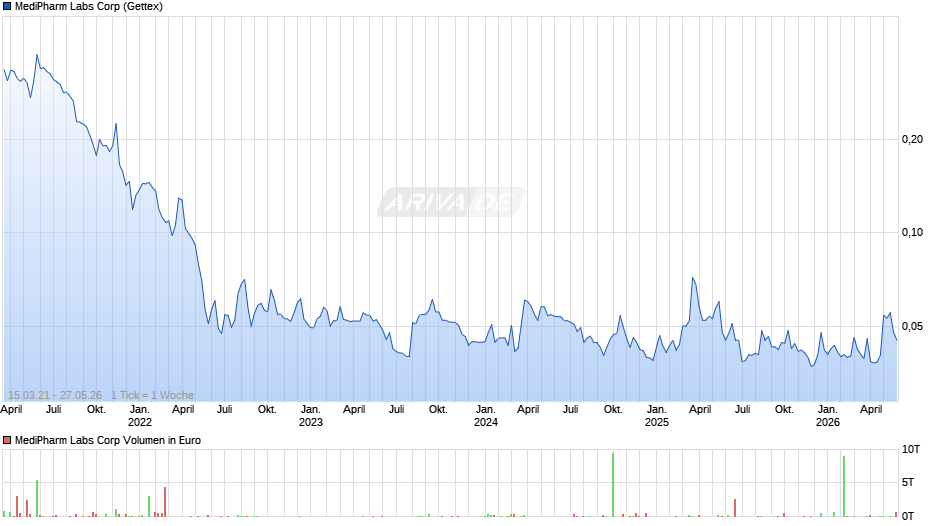
Task: Click the 'Jan.' label above 2025
Action: [x=656, y=409]
